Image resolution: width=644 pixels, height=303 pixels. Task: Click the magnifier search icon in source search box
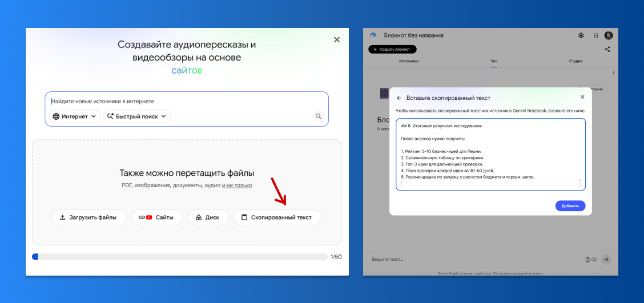319,116
